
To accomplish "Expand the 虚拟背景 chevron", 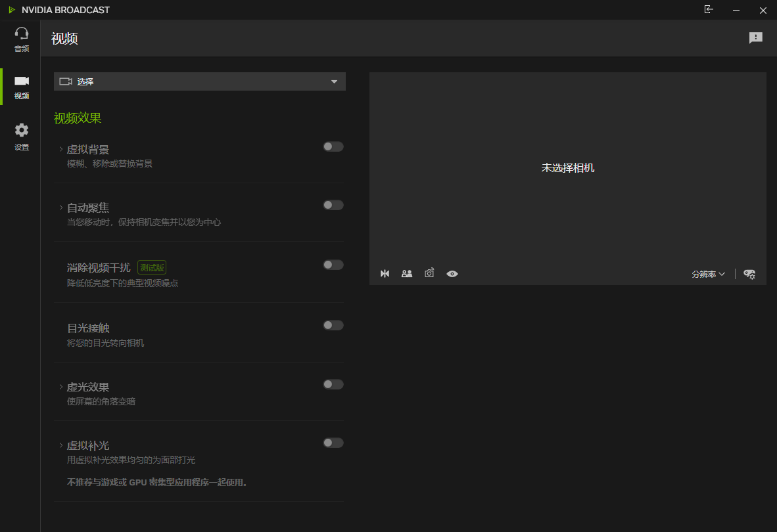I will (x=61, y=149).
